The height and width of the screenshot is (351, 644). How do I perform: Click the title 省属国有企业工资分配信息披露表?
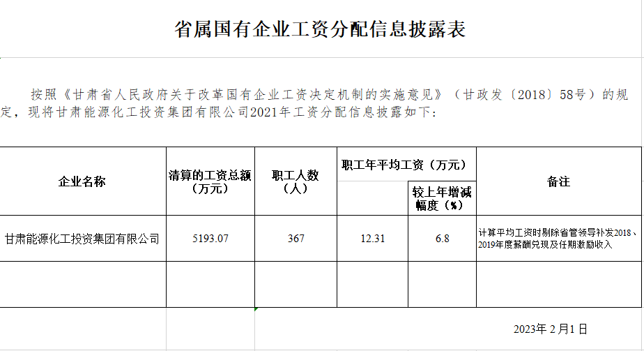point(321,29)
